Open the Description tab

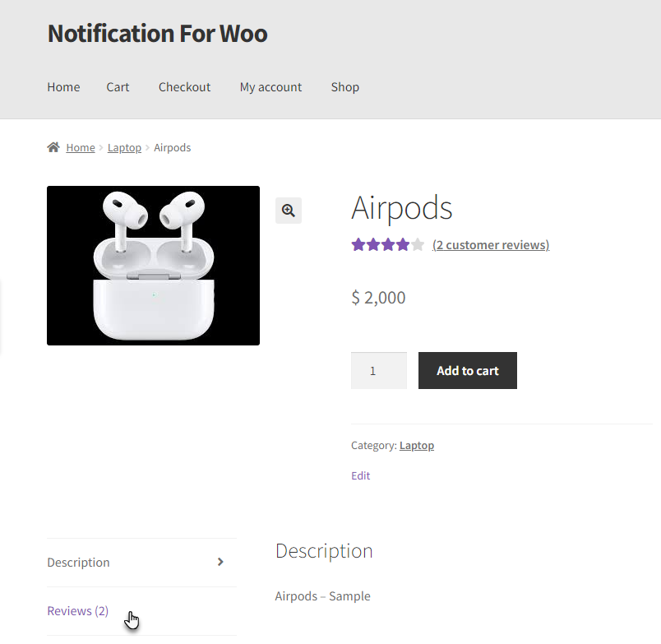point(78,563)
